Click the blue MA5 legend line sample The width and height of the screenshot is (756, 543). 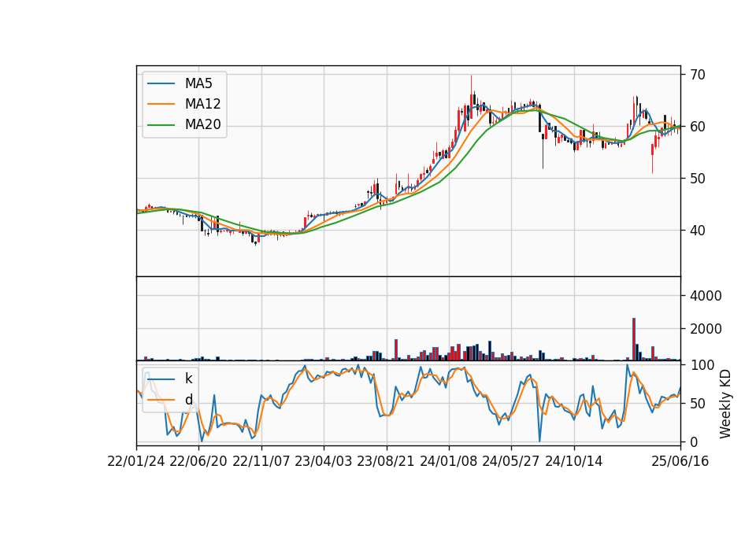click(161, 83)
